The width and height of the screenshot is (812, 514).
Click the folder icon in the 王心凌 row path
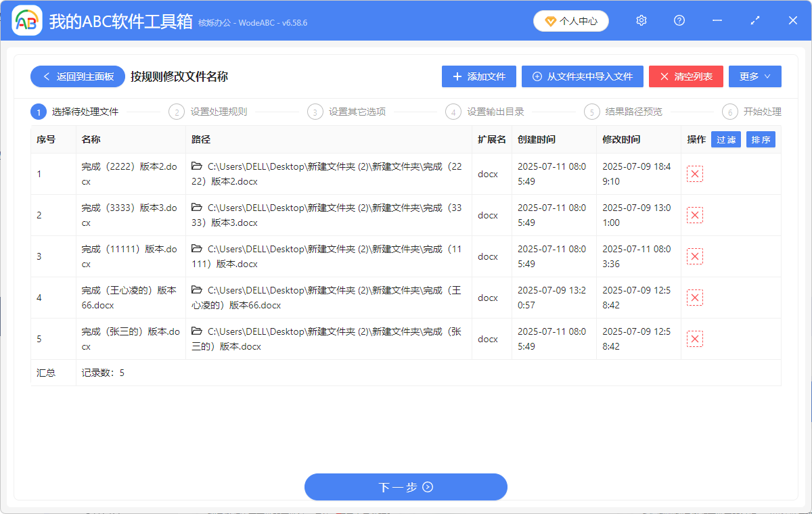197,290
